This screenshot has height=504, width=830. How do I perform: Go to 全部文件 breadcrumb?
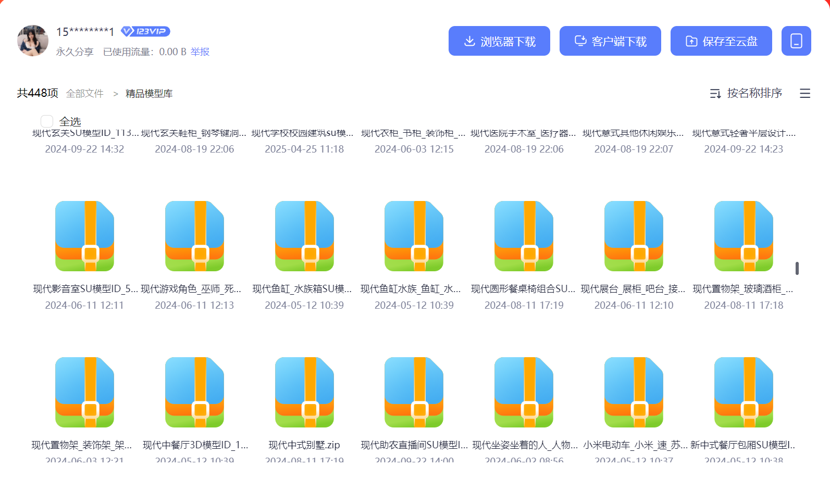[x=85, y=94]
